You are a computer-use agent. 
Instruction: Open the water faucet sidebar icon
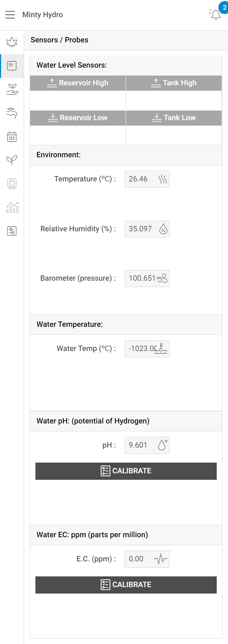(x=12, y=113)
